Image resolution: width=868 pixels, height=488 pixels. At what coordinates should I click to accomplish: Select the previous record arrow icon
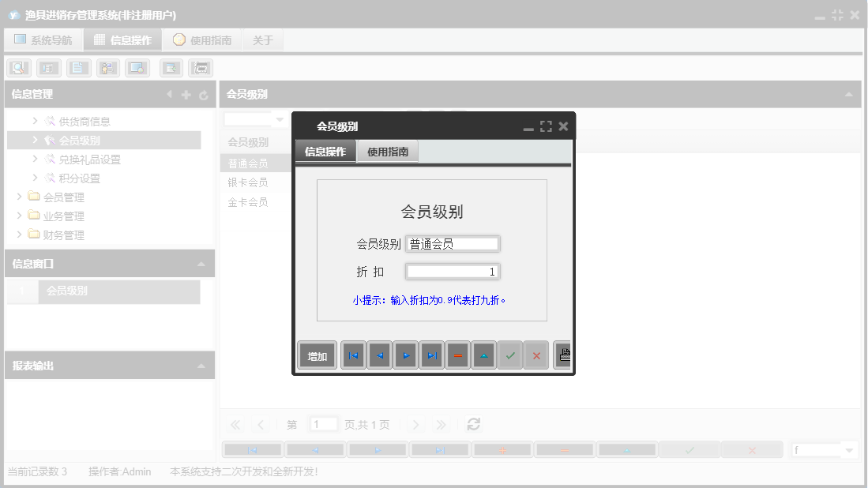[379, 355]
